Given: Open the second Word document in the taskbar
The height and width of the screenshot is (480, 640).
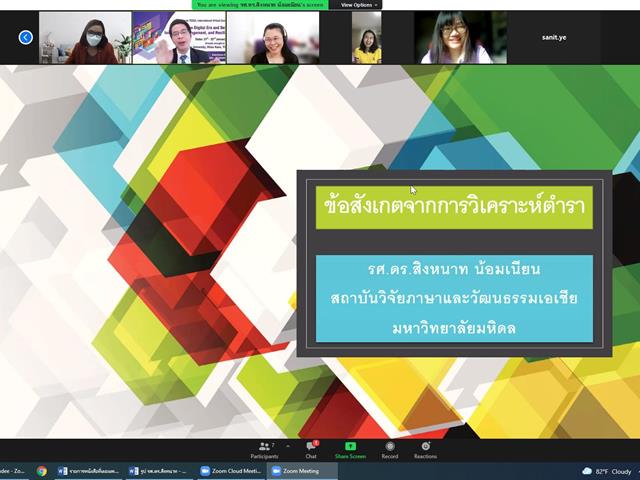Looking at the screenshot, I should pyautogui.click(x=159, y=471).
